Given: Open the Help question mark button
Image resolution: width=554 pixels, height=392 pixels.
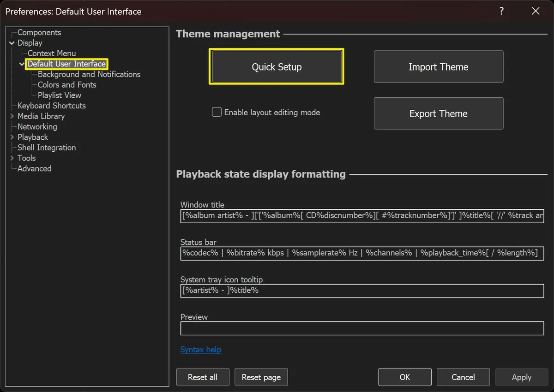Looking at the screenshot, I should tap(501, 11).
